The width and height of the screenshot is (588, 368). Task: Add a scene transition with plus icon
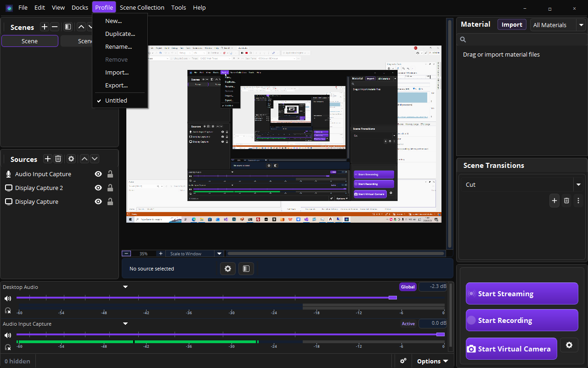click(x=554, y=201)
